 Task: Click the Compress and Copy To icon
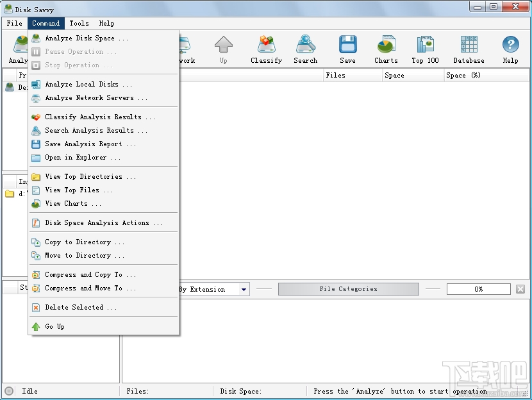[x=36, y=275]
